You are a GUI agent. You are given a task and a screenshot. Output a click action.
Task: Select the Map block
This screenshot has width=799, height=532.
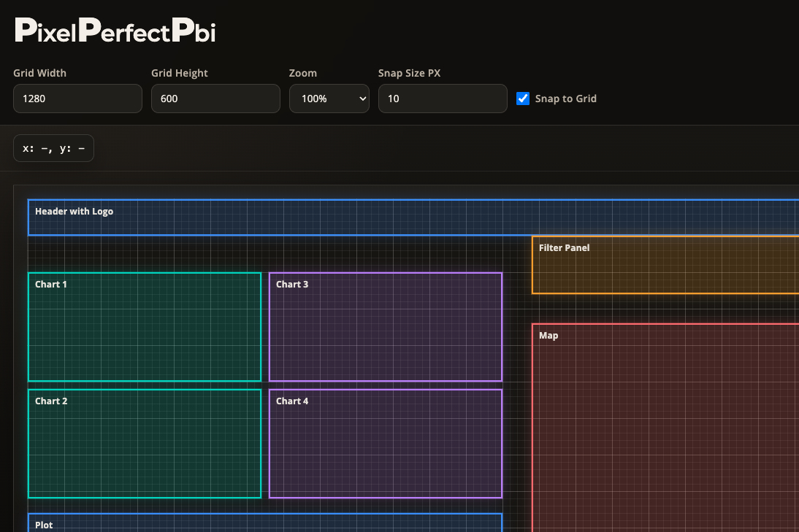(665, 428)
